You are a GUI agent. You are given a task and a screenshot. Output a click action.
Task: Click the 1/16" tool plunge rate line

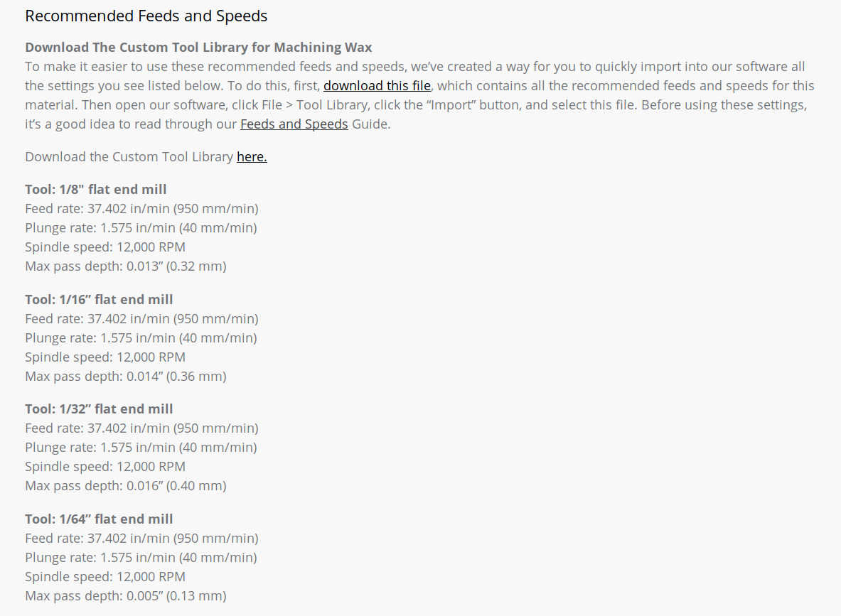pos(141,337)
